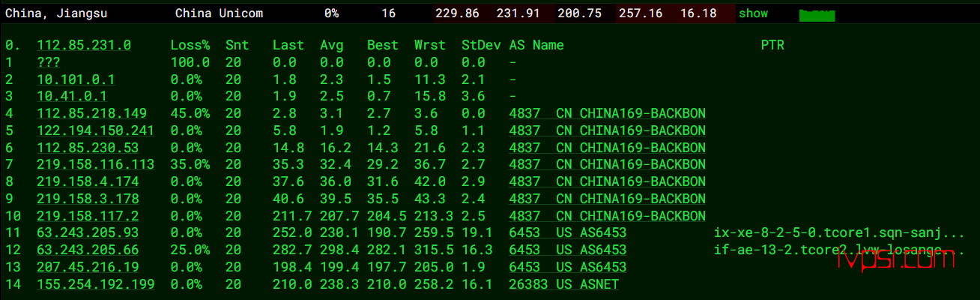
Task: Click the 200.75 best latency value
Action: (x=579, y=13)
